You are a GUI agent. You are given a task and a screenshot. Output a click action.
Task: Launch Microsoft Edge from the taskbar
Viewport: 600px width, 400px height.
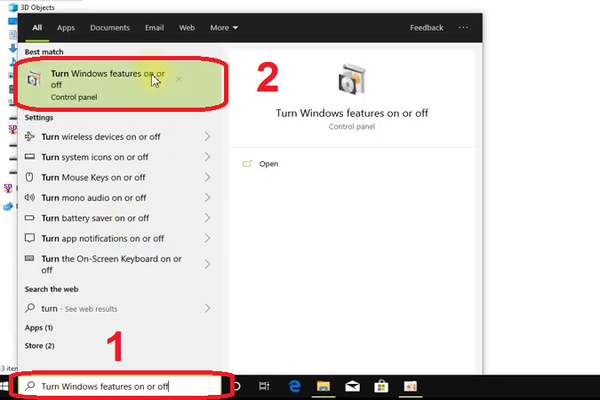pos(294,386)
